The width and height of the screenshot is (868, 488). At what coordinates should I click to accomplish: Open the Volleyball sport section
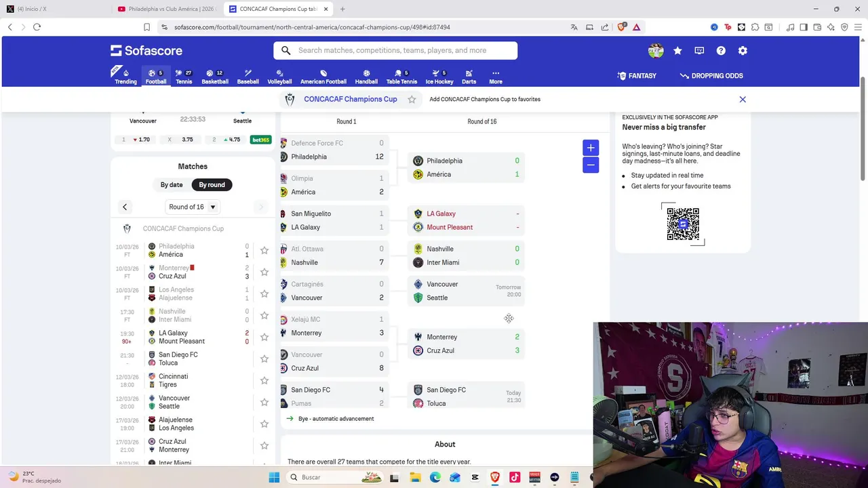coord(279,76)
